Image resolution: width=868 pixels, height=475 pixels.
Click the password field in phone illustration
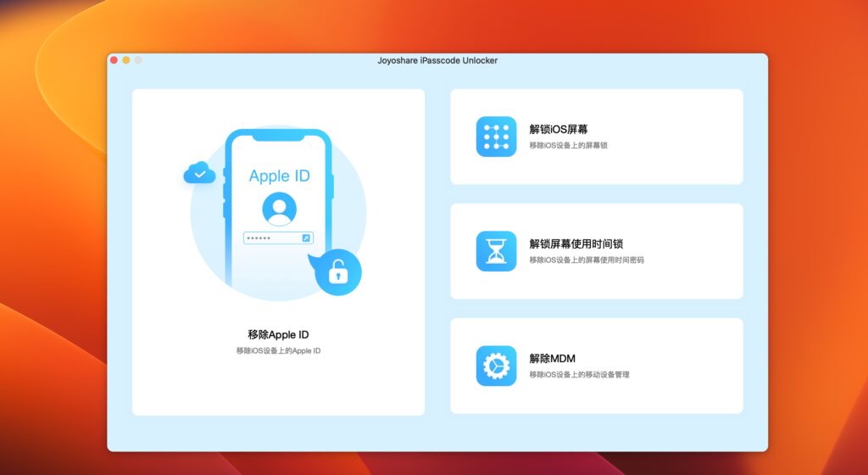278,237
